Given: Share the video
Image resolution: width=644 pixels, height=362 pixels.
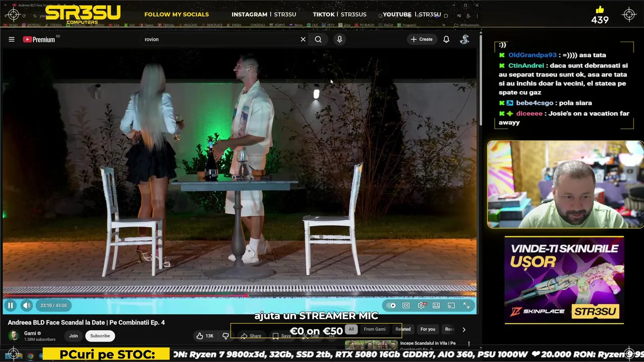Looking at the screenshot, I should [x=251, y=336].
